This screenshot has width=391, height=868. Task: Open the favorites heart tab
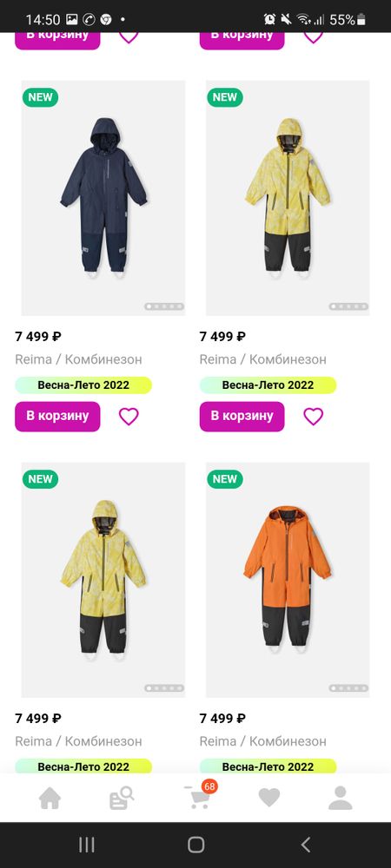coord(269,798)
